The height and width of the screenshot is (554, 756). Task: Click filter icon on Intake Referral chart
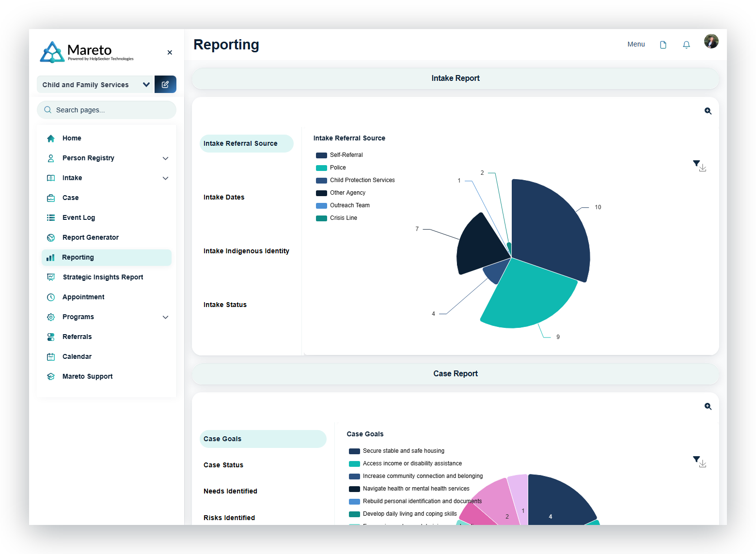pos(696,164)
